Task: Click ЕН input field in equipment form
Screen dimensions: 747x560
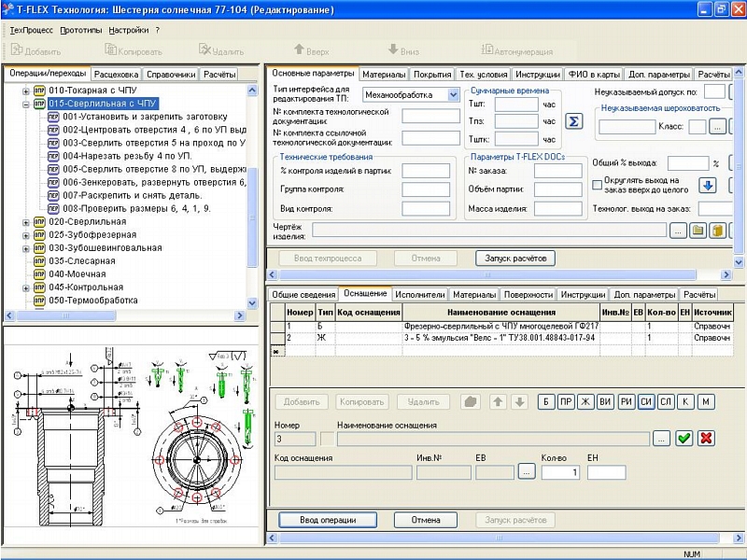Action: 606,472
